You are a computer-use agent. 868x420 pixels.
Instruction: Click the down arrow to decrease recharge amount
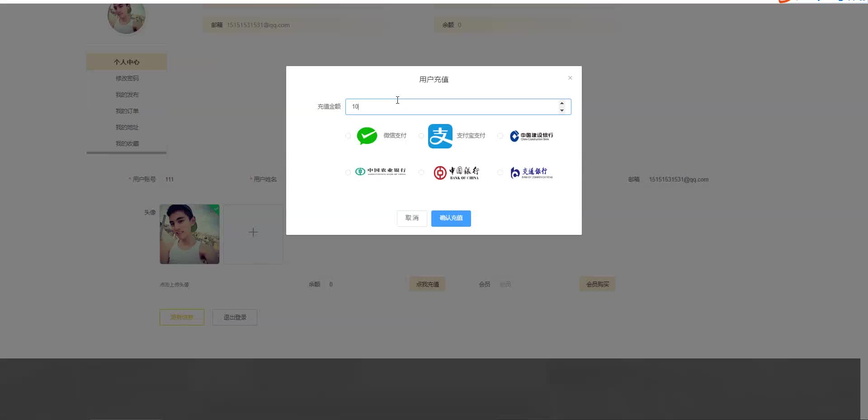click(561, 110)
